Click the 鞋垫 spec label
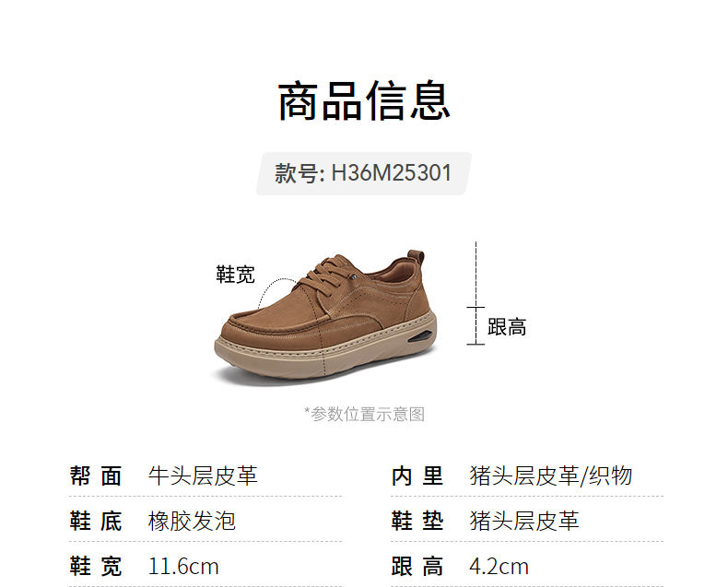 pyautogui.click(x=417, y=521)
